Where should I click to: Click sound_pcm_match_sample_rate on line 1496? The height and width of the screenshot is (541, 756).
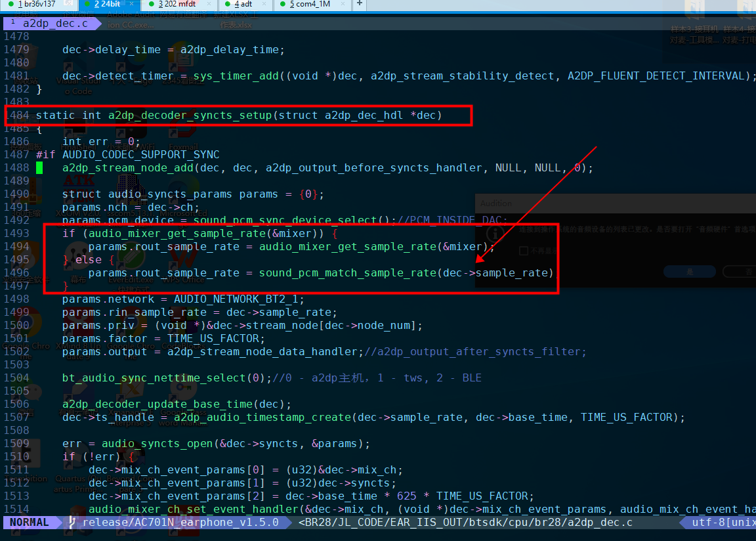click(348, 273)
